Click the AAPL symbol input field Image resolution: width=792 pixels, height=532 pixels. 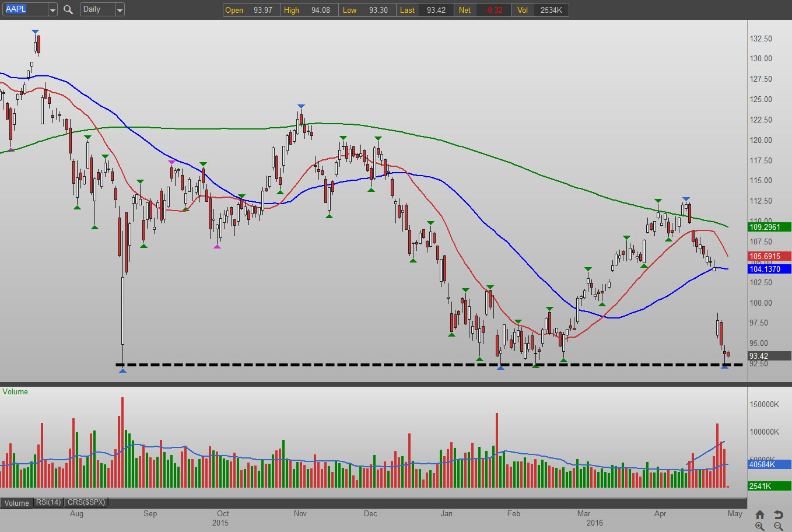[24, 9]
